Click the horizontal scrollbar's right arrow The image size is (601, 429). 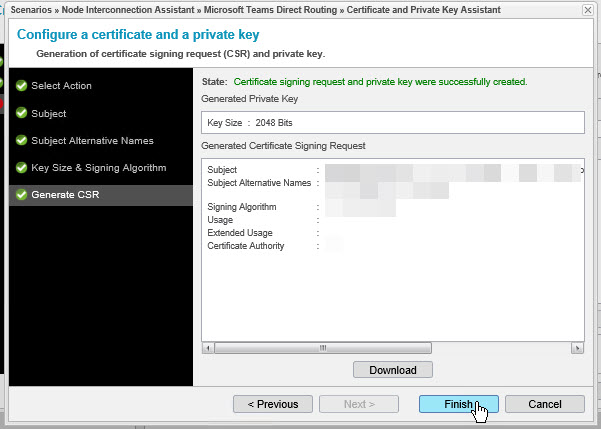coord(577,348)
